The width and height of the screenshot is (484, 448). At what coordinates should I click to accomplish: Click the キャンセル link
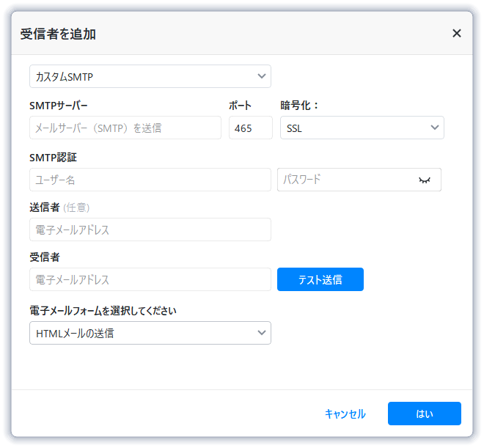(345, 414)
